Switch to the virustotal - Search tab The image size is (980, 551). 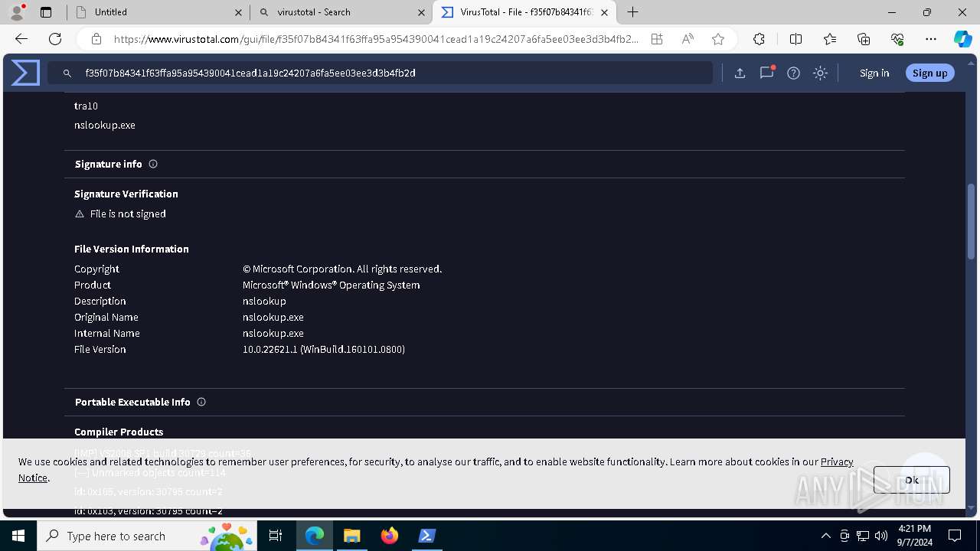(341, 12)
